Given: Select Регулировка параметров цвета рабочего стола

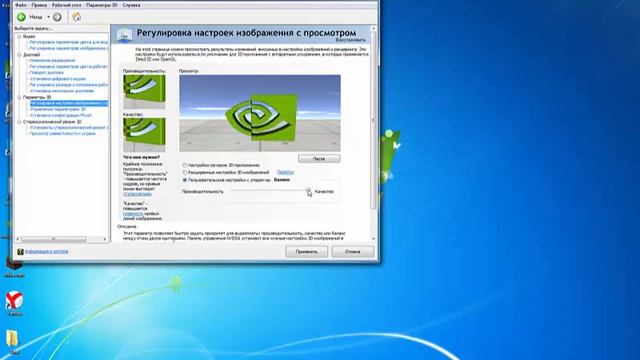Looking at the screenshot, I should (69, 67).
